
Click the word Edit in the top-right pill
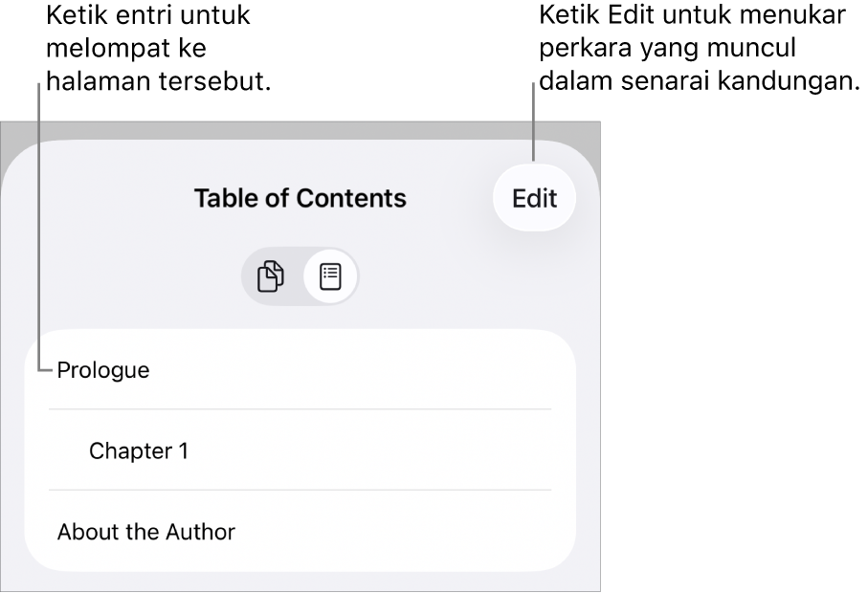pos(534,199)
